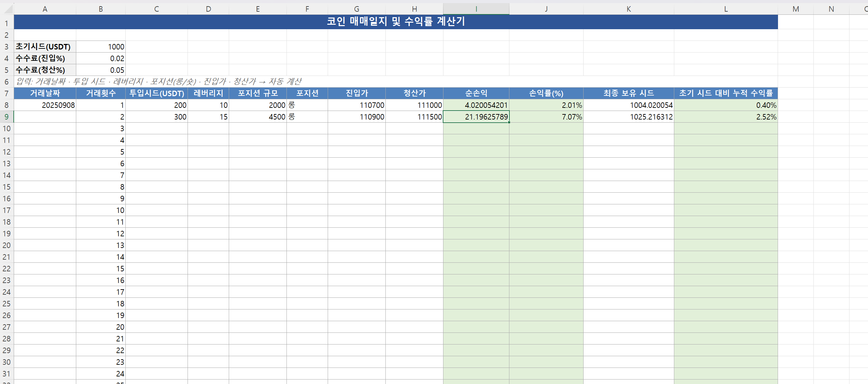Click the italic input instructions row
This screenshot has height=384, width=868.
pos(159,82)
